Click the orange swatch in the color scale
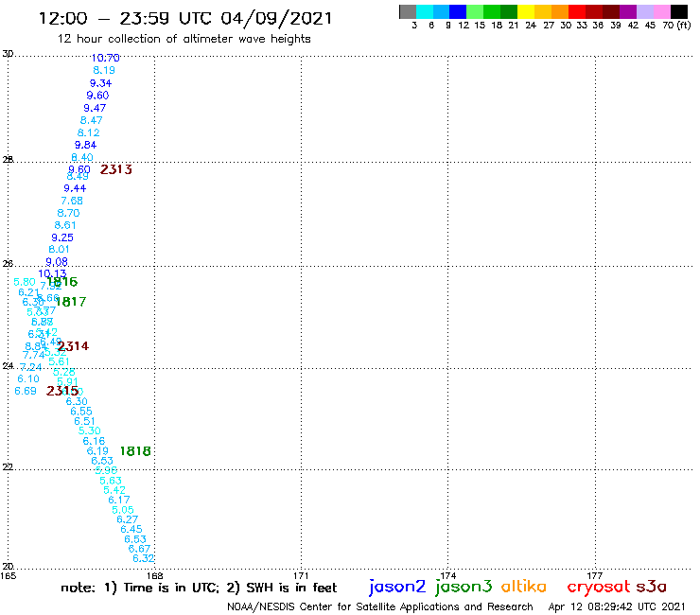 [560, 11]
